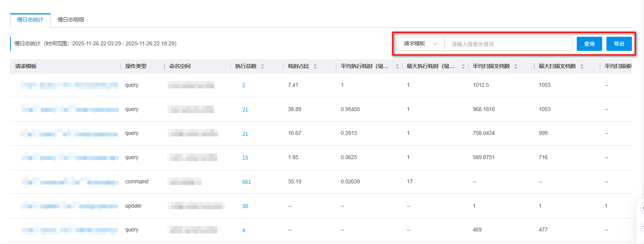
Task: Sort by 执行总数 column sort icon
Action: [x=262, y=66]
